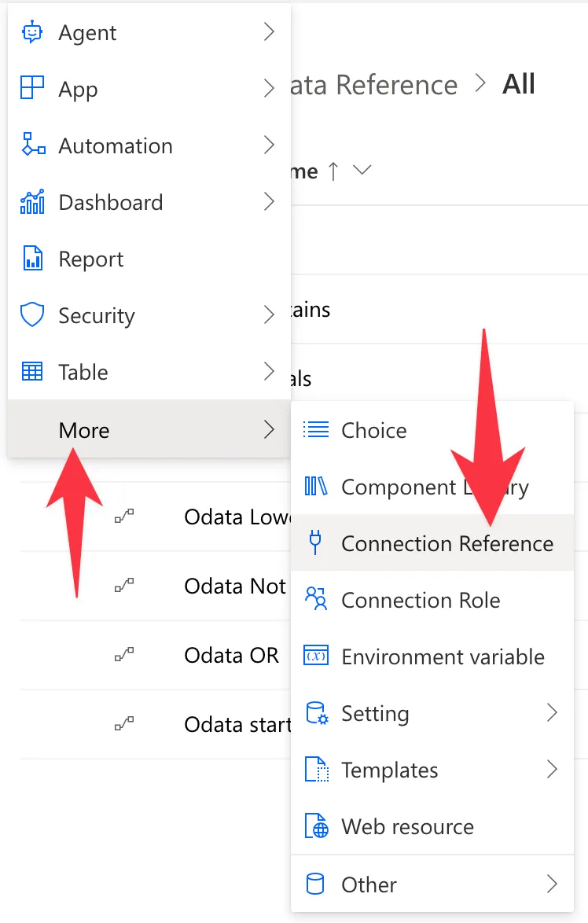The width and height of the screenshot is (588, 923).
Task: Click the Security shield icon
Action: pyautogui.click(x=31, y=315)
